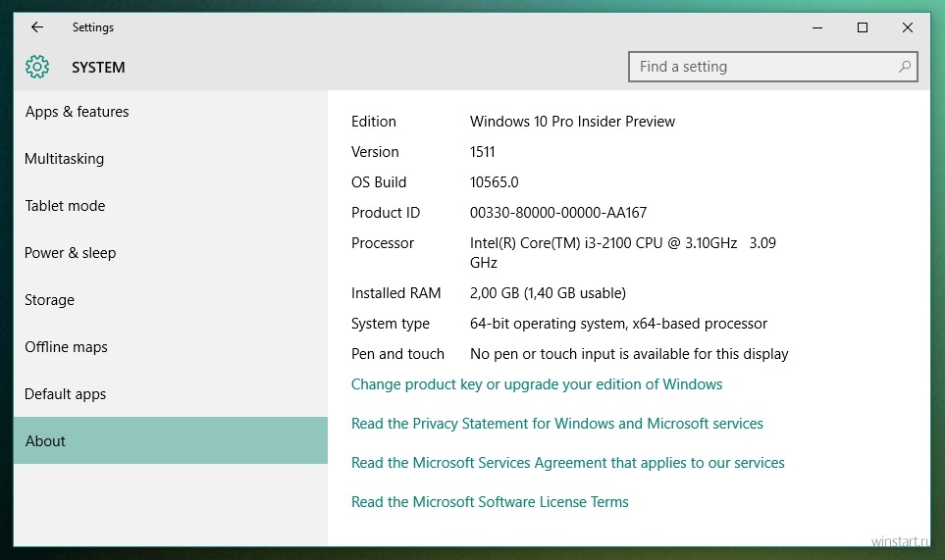Open Change product key or upgrade link
The height and width of the screenshot is (560, 945).
click(537, 384)
